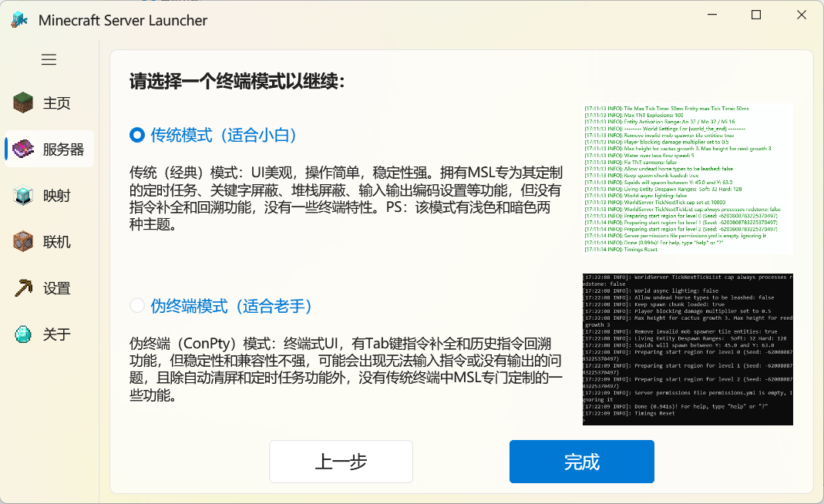The width and height of the screenshot is (824, 504).
Task: Click the hamburger menu above the sidebar
Action: (49, 59)
